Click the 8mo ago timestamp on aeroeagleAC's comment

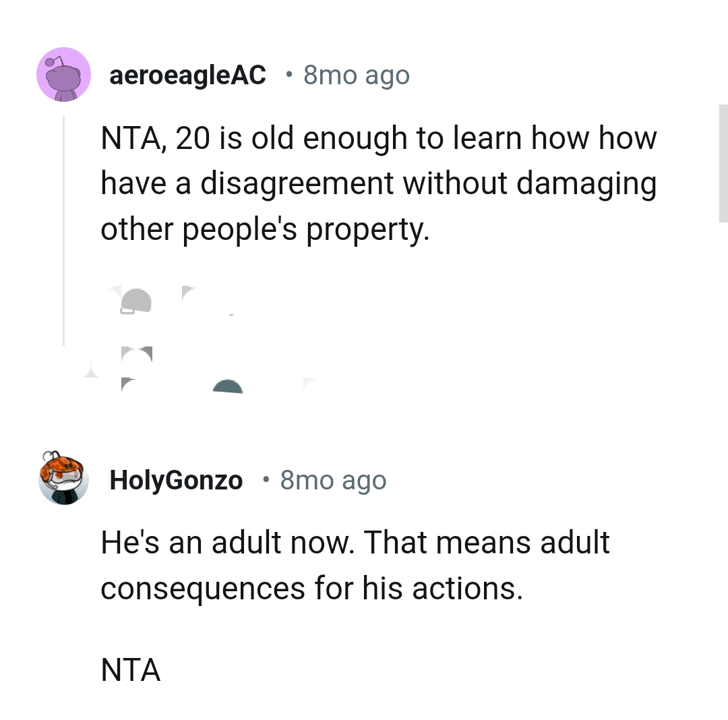coord(356,74)
